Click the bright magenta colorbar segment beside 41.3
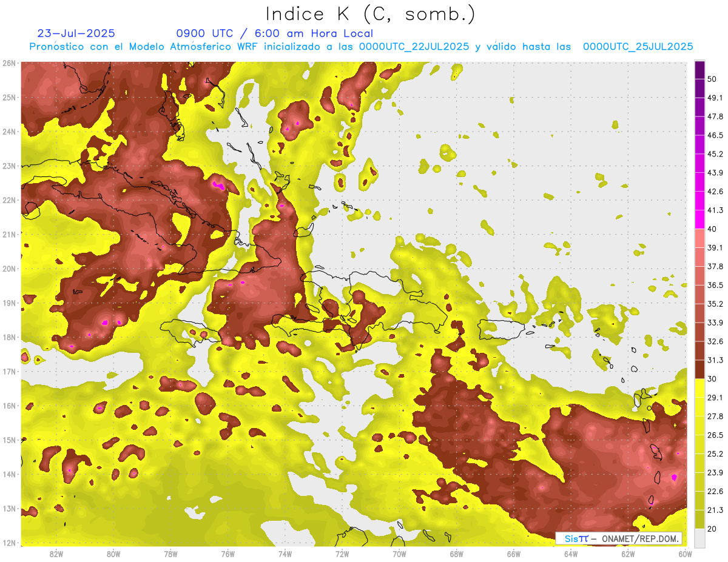Screen dimensions: 728x562 point(699,219)
